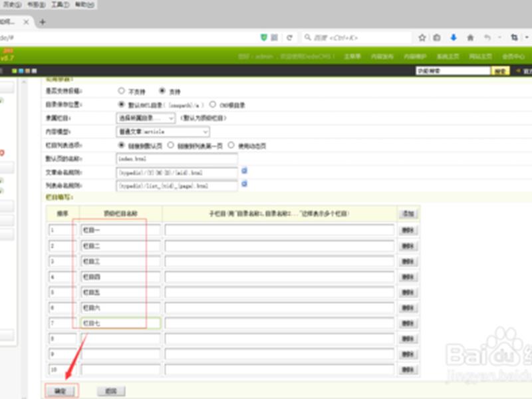This screenshot has height=399, width=532.
Task: Click help icon beside list naming rule
Action: pyautogui.click(x=244, y=184)
